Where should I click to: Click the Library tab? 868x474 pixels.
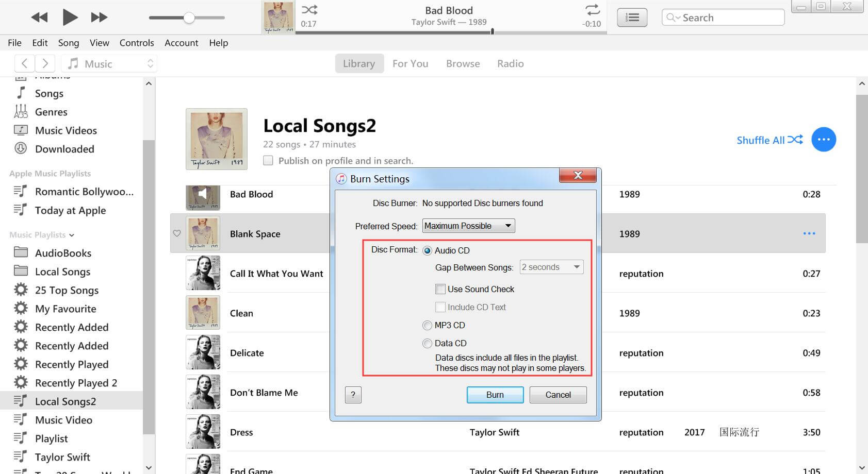pos(359,63)
